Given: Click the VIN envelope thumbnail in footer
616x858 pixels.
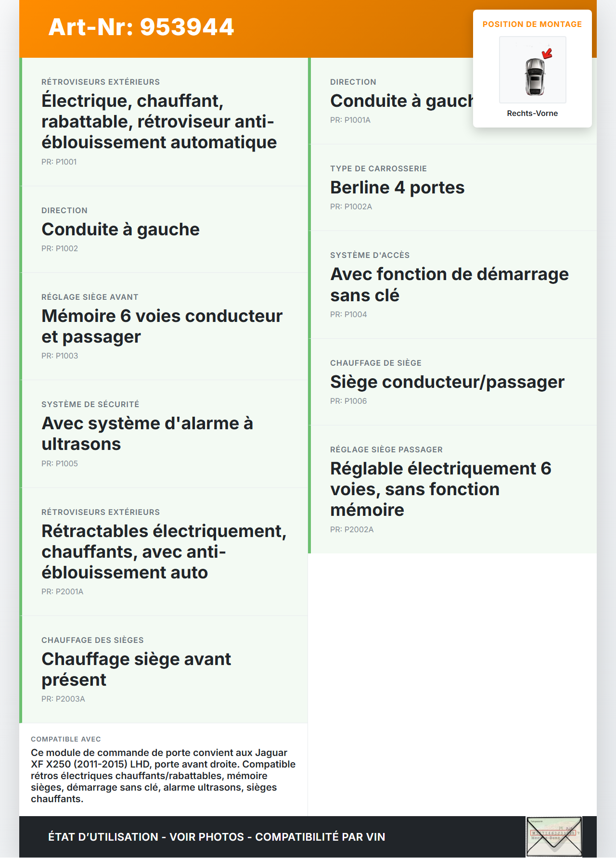Looking at the screenshot, I should pos(554,837).
